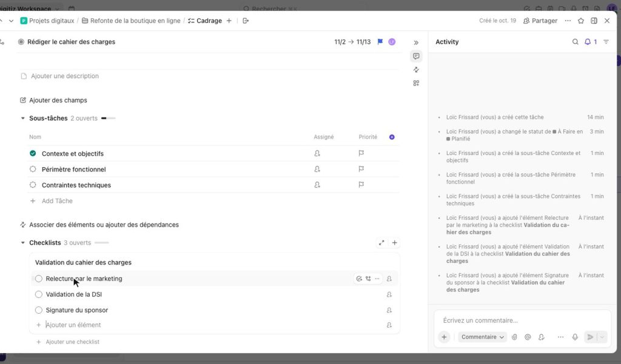
Task: Expand checklists to full screen
Action: click(x=381, y=242)
